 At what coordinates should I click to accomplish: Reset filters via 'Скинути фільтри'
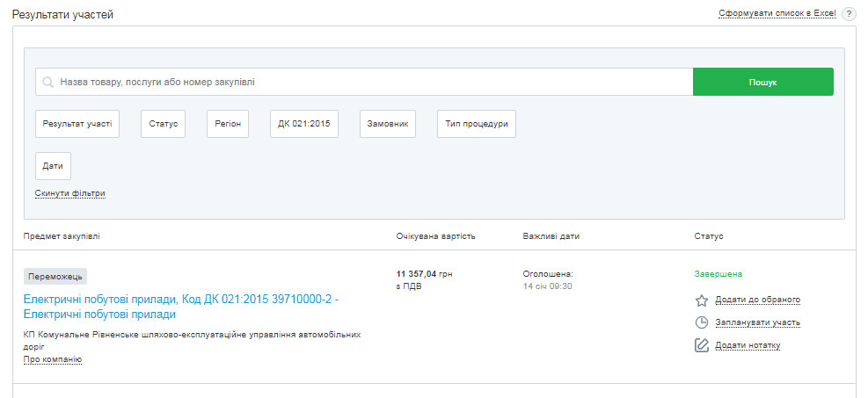tap(70, 193)
